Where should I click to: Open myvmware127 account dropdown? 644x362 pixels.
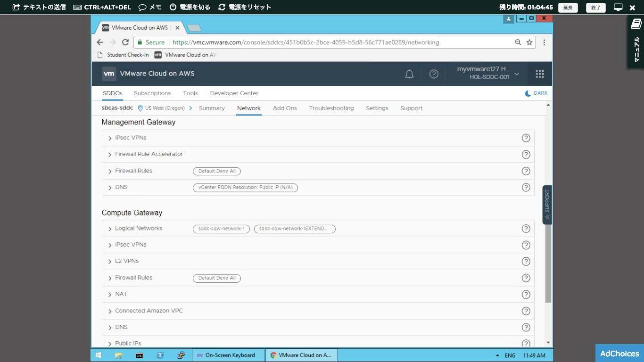pyautogui.click(x=488, y=74)
